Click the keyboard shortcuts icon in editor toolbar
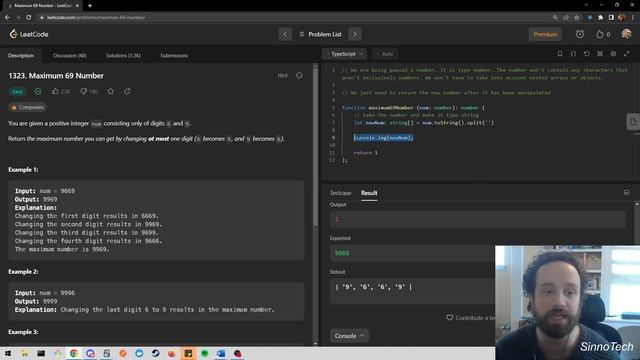Viewport: 640px width, 360px height. [x=600, y=54]
